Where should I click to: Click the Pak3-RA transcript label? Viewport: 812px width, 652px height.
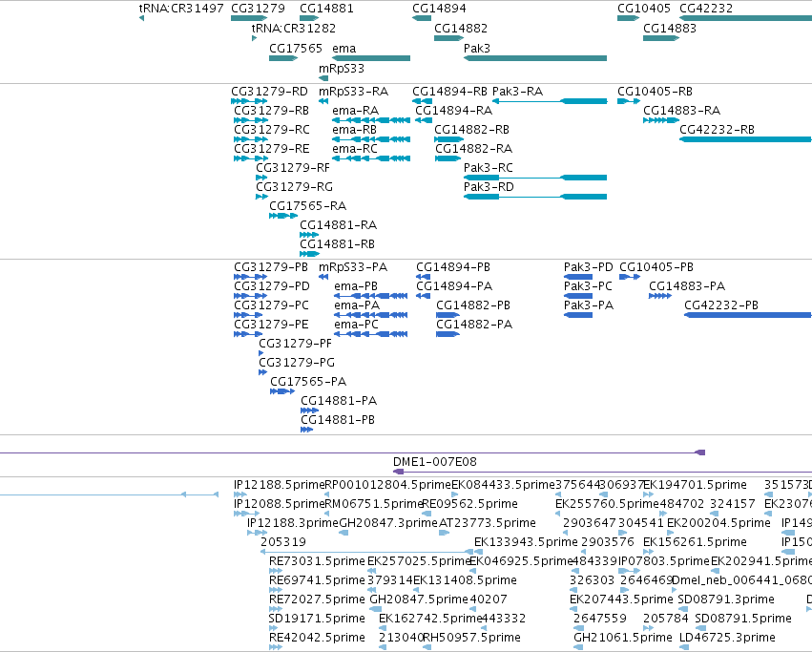point(517,92)
